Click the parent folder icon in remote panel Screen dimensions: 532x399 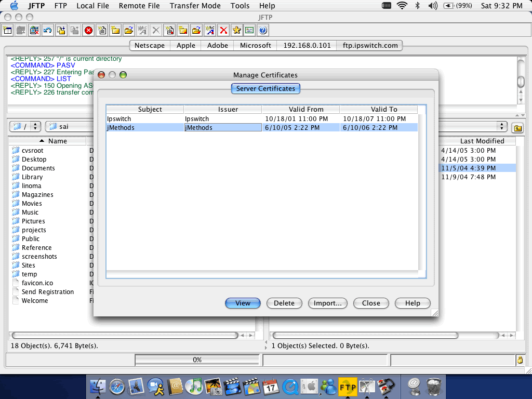518,128
